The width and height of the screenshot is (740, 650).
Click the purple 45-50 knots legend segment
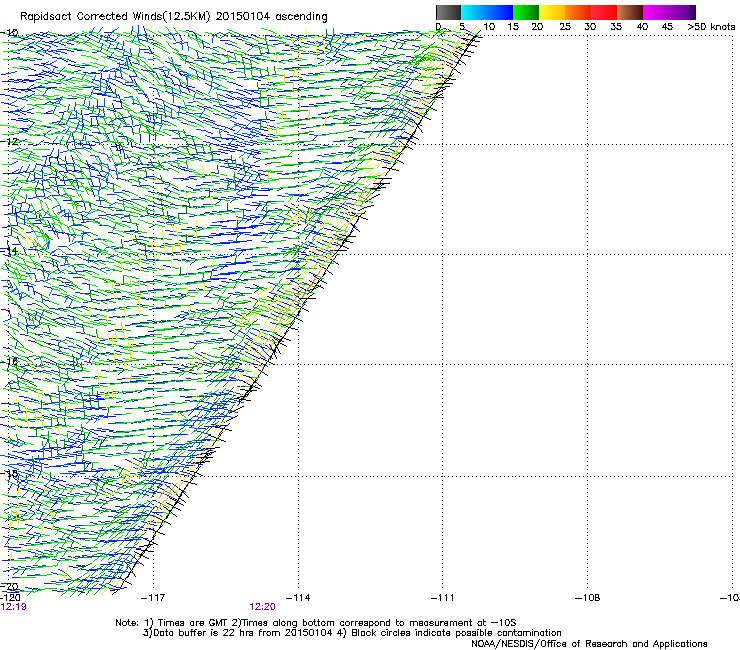(682, 12)
